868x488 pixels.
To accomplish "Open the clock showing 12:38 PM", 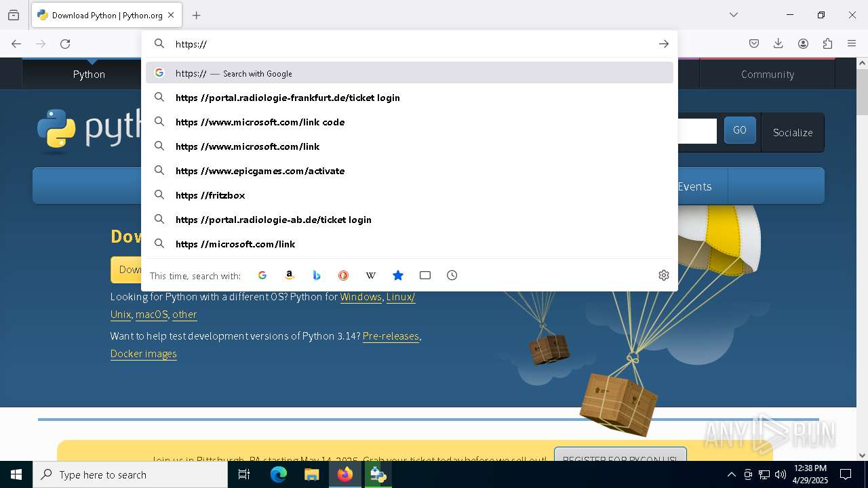I will 810,474.
